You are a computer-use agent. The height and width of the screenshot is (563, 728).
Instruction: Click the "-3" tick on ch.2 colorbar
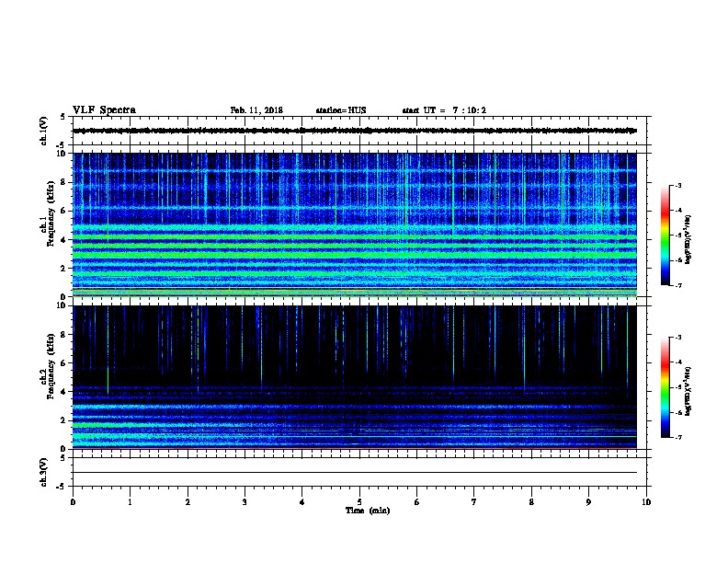(677, 338)
